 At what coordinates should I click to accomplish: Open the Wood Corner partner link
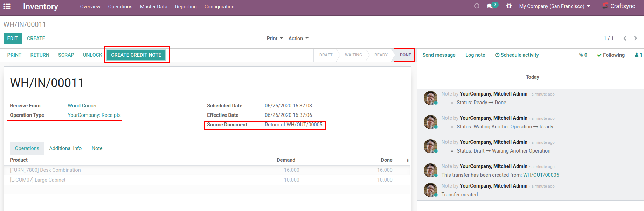pyautogui.click(x=82, y=106)
